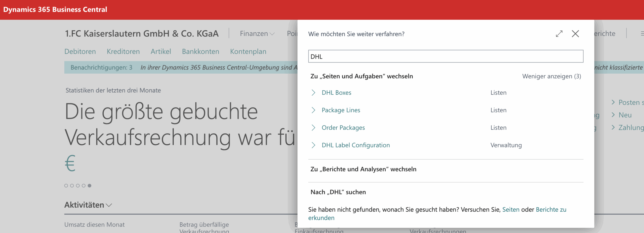Open the Bankkonten navigation link
The height and width of the screenshot is (233, 644).
click(200, 51)
